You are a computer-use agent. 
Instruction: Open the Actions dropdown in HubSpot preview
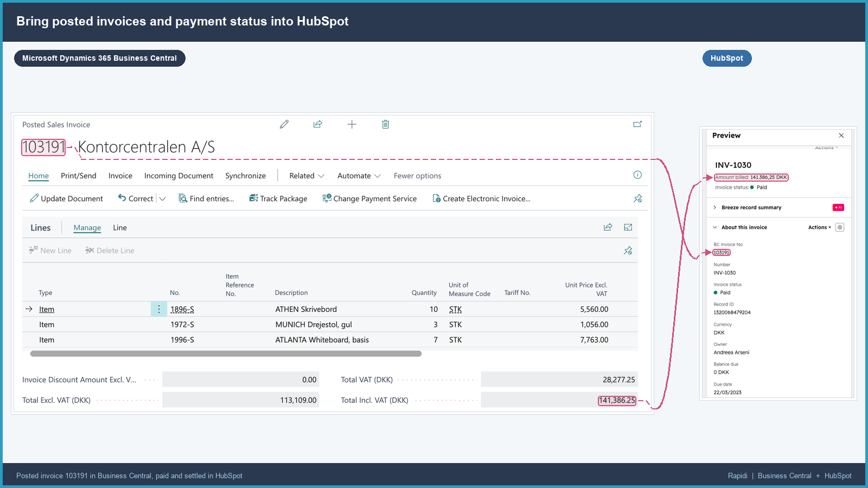[820, 227]
